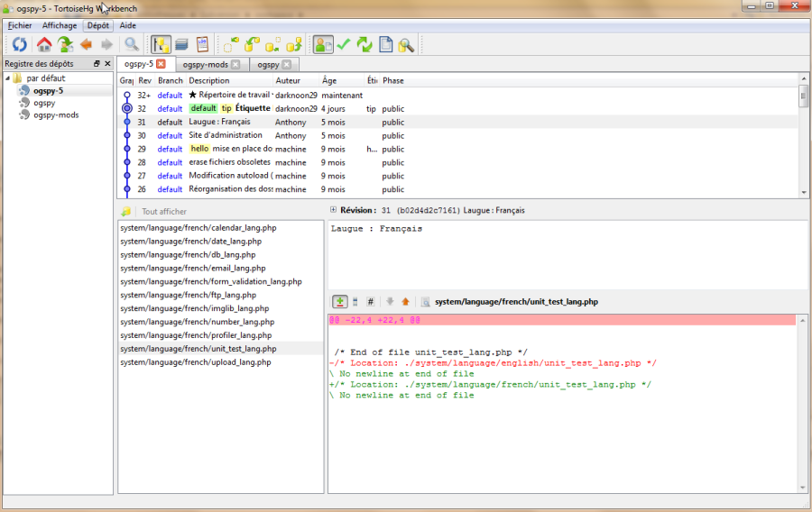The height and width of the screenshot is (512, 812).
Task: Close the ogspy-mods tab
Action: [x=235, y=65]
